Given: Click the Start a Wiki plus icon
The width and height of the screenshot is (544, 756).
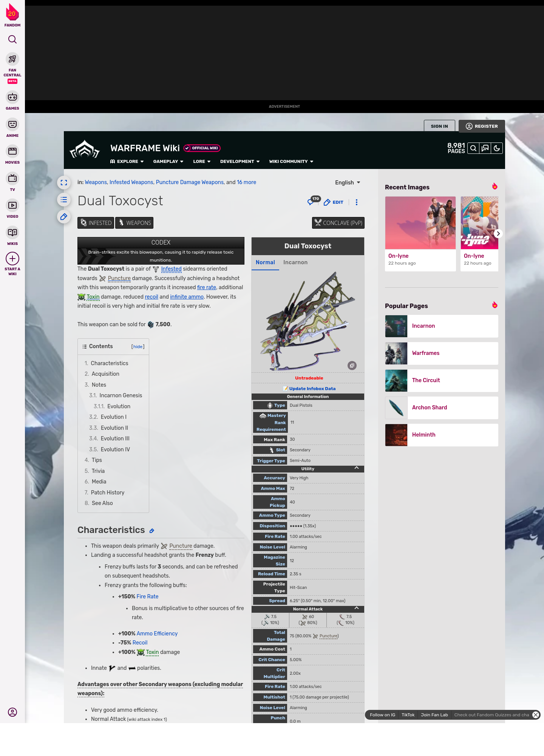Looking at the screenshot, I should tap(12, 259).
